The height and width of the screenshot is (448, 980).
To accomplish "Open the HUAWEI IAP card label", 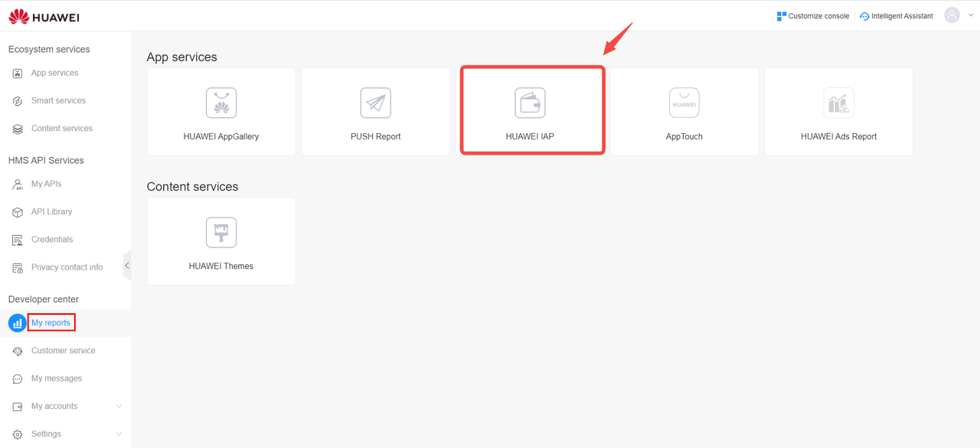I will pos(530,137).
